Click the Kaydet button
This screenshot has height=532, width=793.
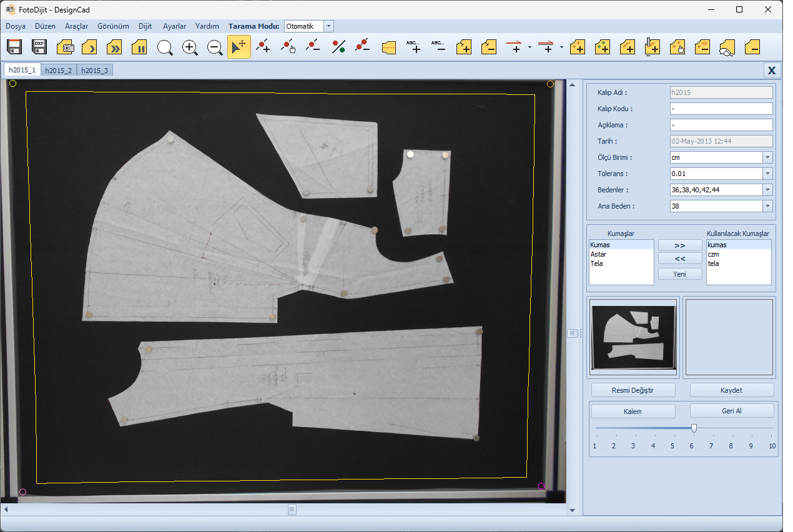click(731, 390)
